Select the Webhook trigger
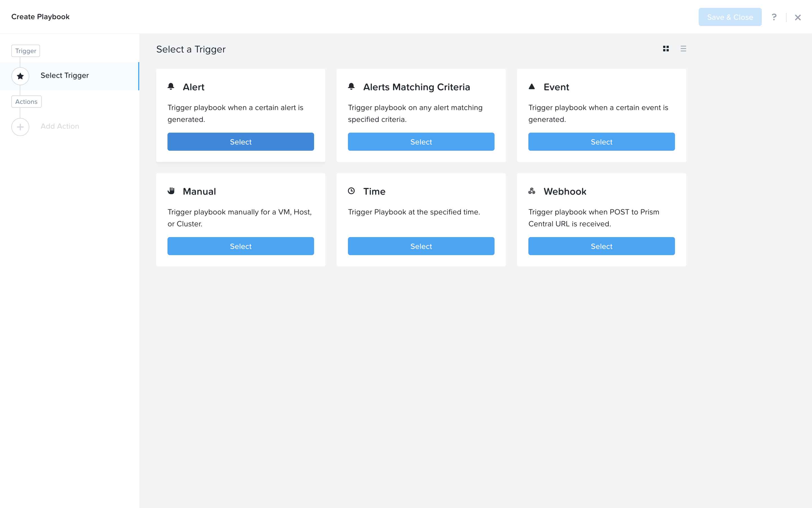812x508 pixels. [602, 246]
